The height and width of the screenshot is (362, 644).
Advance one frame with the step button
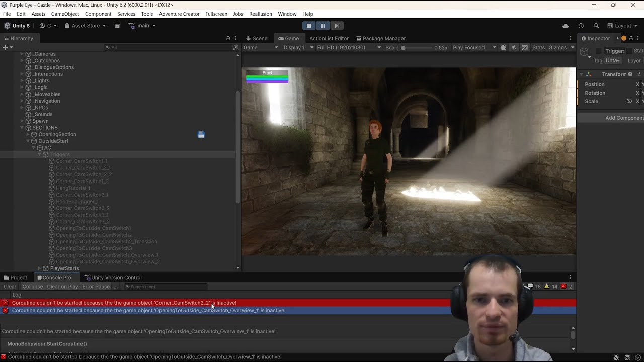point(337,26)
